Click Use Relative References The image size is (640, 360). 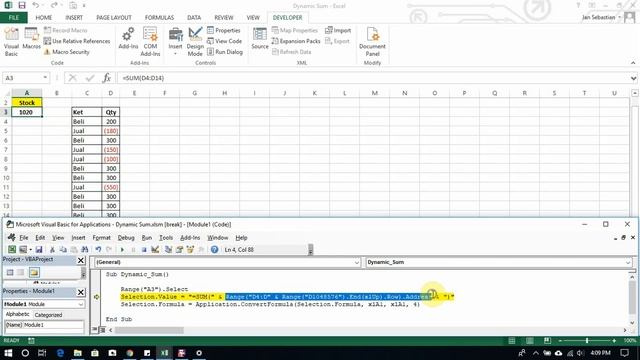click(x=77, y=41)
